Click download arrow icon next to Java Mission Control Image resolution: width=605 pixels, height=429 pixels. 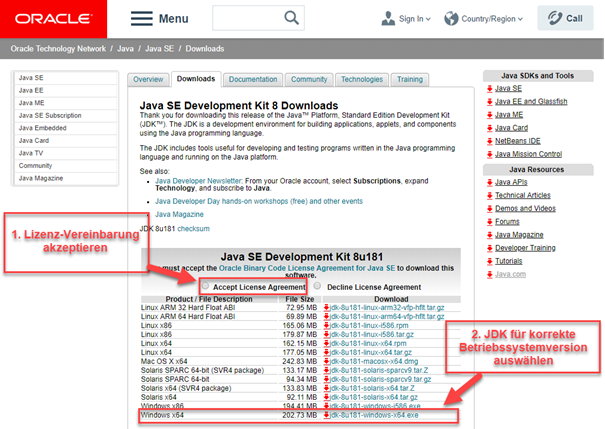(490, 154)
